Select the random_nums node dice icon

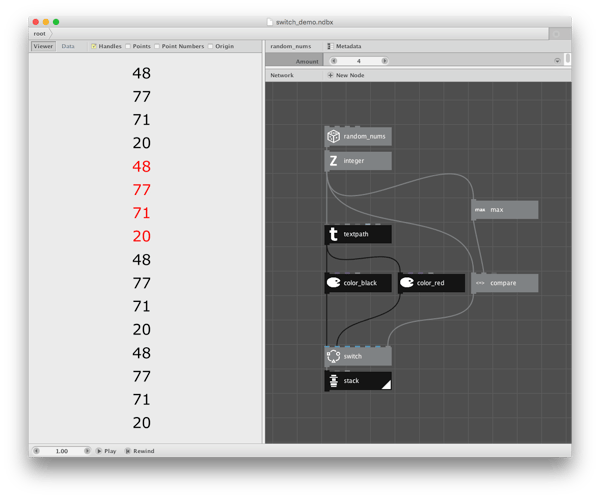(333, 136)
